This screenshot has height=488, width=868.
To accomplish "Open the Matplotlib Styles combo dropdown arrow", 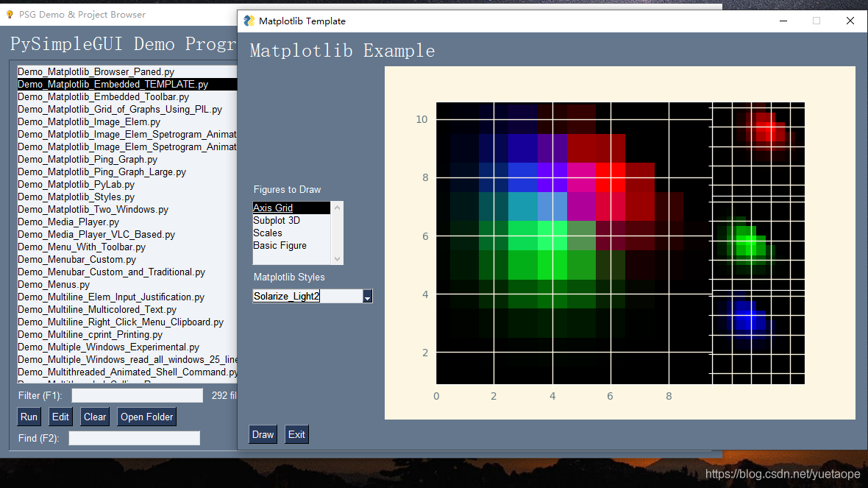I will pyautogui.click(x=367, y=297).
